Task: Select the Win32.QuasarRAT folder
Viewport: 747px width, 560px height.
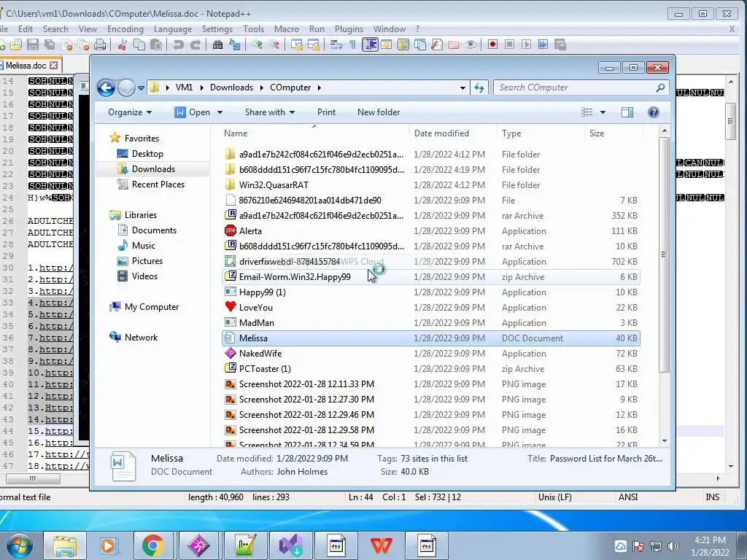Action: click(x=430, y=184)
